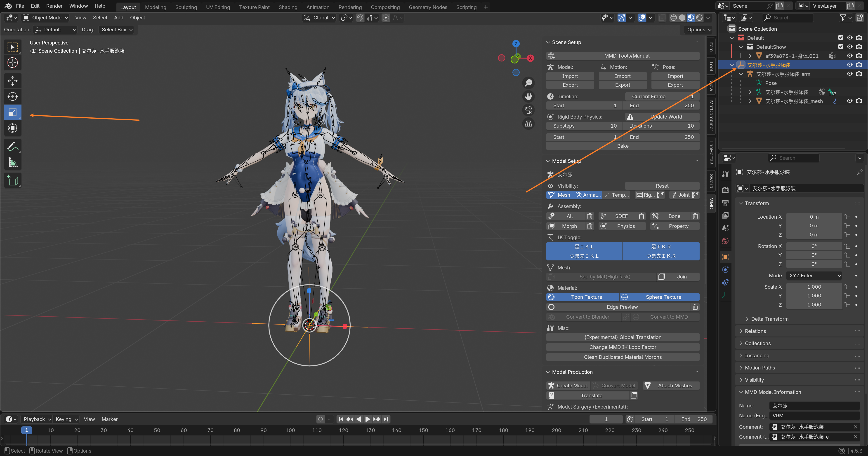Select the Transform tool
The height and width of the screenshot is (456, 868).
12,128
